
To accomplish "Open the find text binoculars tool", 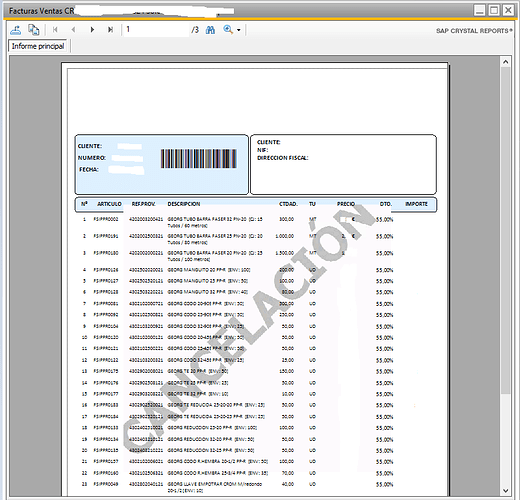I will click(210, 30).
